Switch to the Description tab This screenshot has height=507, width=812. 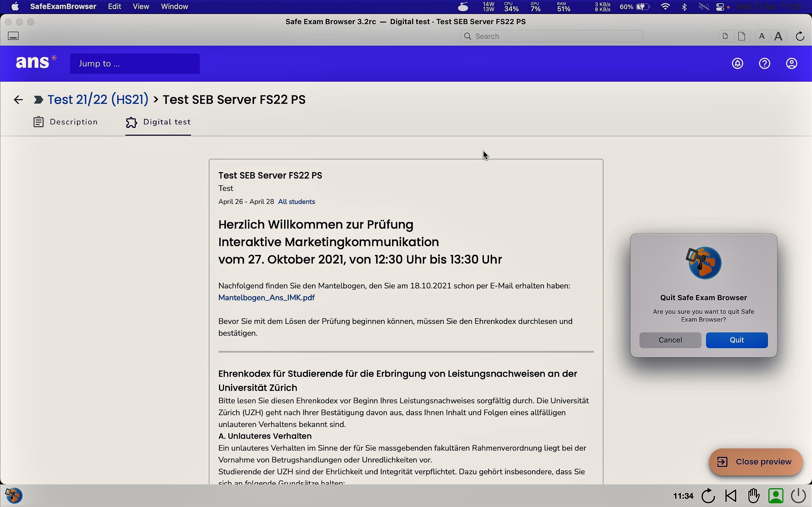pos(66,122)
